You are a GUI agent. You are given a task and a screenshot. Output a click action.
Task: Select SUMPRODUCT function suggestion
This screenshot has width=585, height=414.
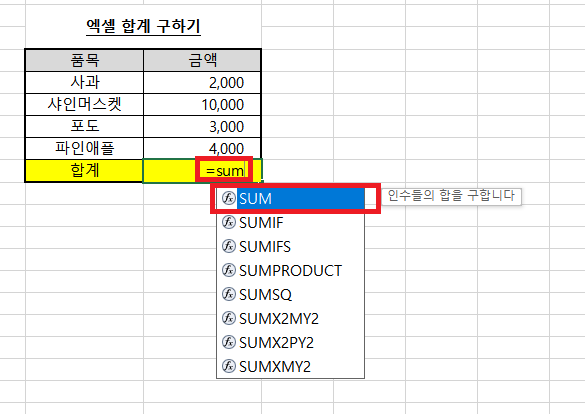291,270
